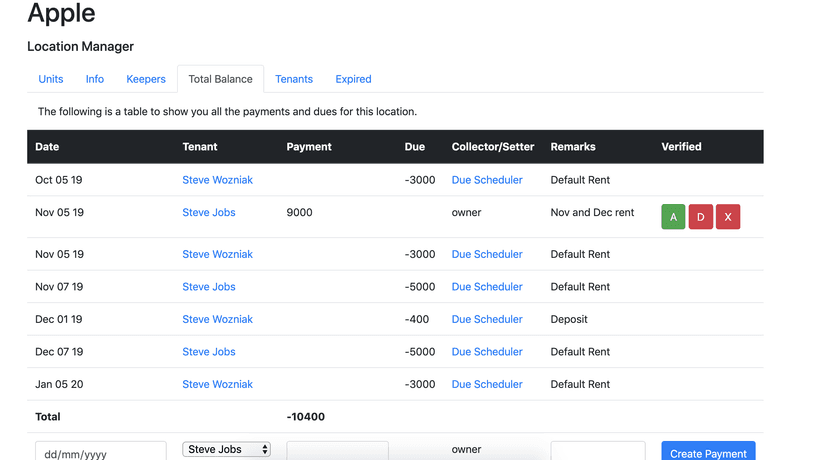The height and width of the screenshot is (460, 828).
Task: Open the Keepers tab
Action: 146,79
